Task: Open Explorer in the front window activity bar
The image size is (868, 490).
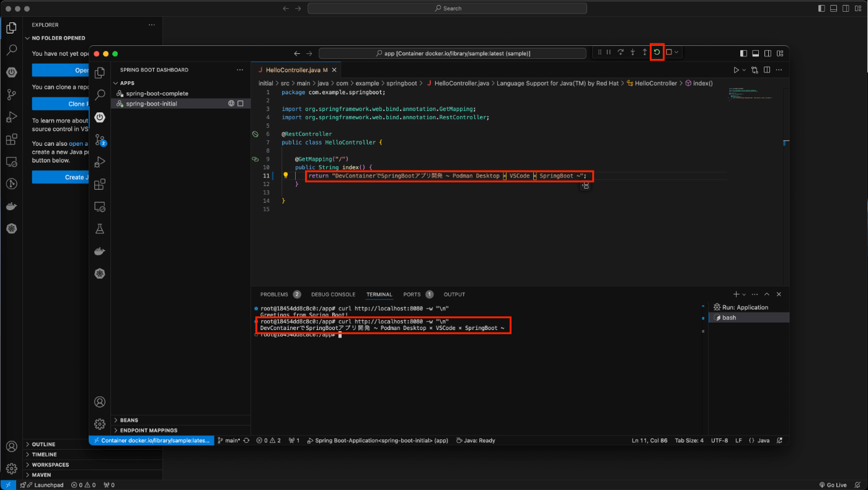Action: click(x=100, y=73)
